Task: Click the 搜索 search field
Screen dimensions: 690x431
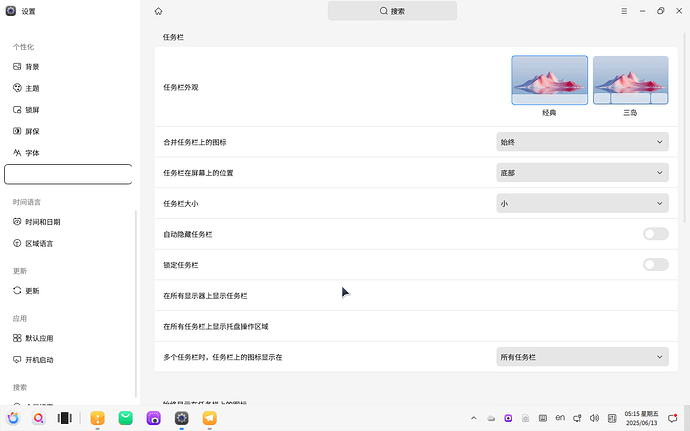Action: 392,11
